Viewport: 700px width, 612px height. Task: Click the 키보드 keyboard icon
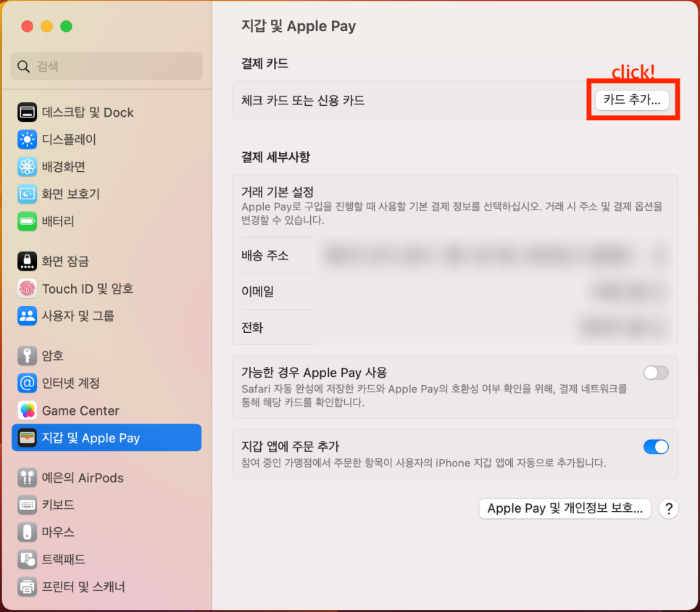(27, 505)
